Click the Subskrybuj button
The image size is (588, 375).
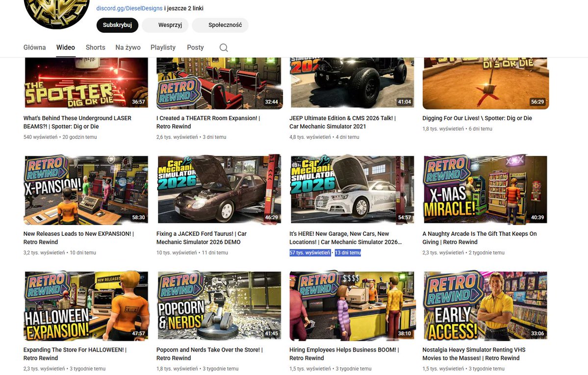click(x=117, y=25)
